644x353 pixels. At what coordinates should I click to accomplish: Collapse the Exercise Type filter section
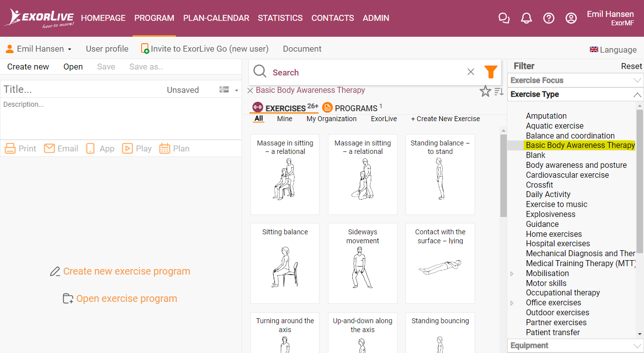coord(575,94)
